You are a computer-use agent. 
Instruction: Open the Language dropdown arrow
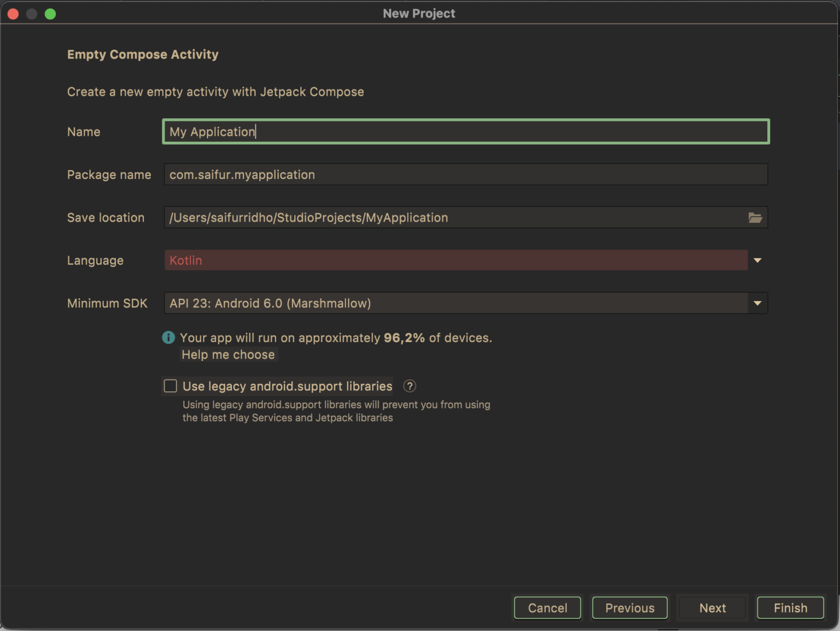coord(757,260)
